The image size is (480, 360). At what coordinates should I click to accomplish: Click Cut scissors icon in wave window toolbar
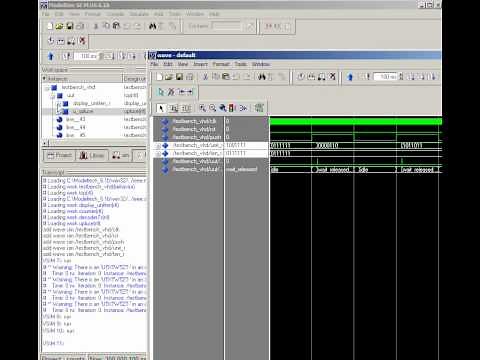click(205, 77)
